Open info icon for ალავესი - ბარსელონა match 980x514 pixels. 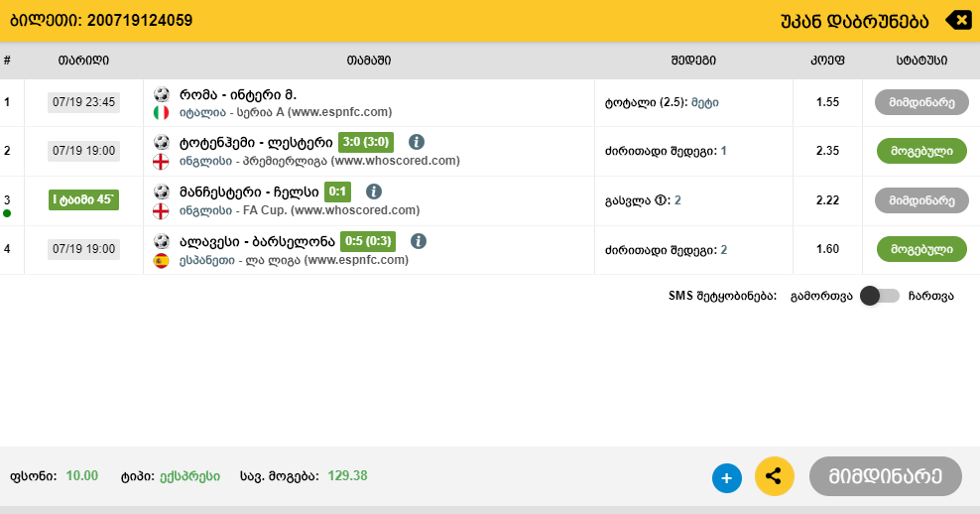[419, 241]
